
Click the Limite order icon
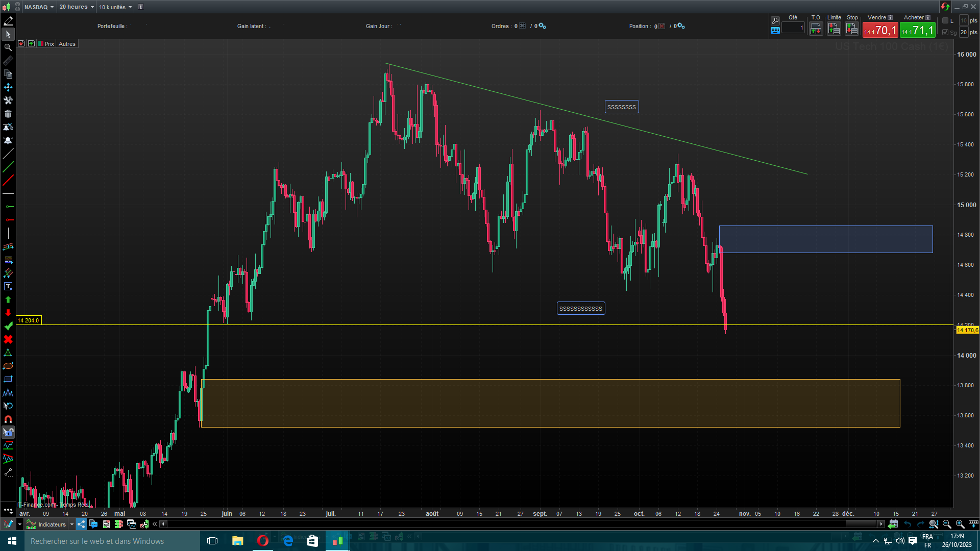click(834, 29)
